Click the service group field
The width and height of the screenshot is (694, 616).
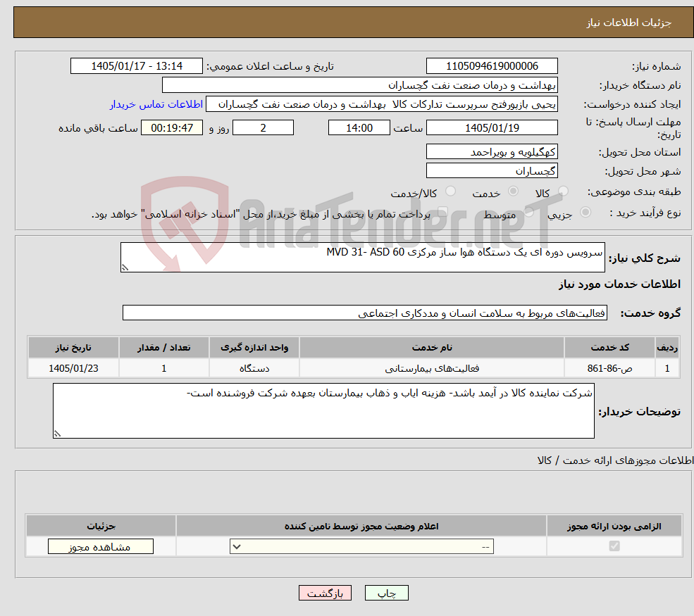pos(365,313)
